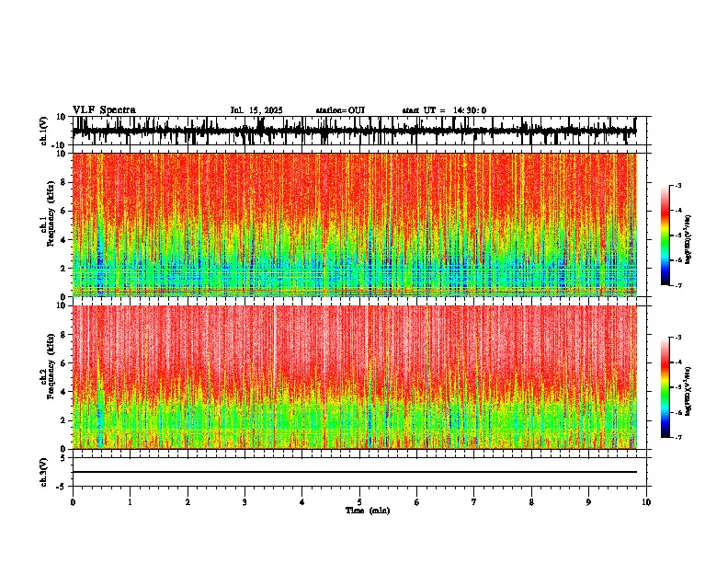Screen dimensions: 728x563
Task: Click the "5" tick of ch.3(V) axis
Action: [x=64, y=458]
